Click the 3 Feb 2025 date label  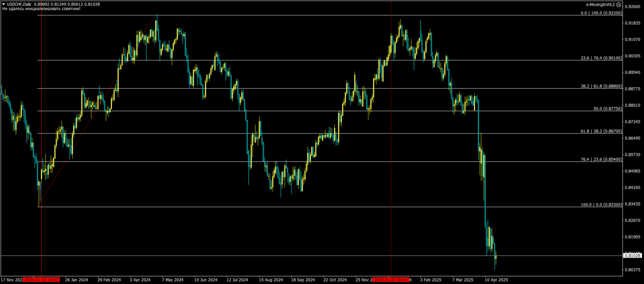(431, 280)
